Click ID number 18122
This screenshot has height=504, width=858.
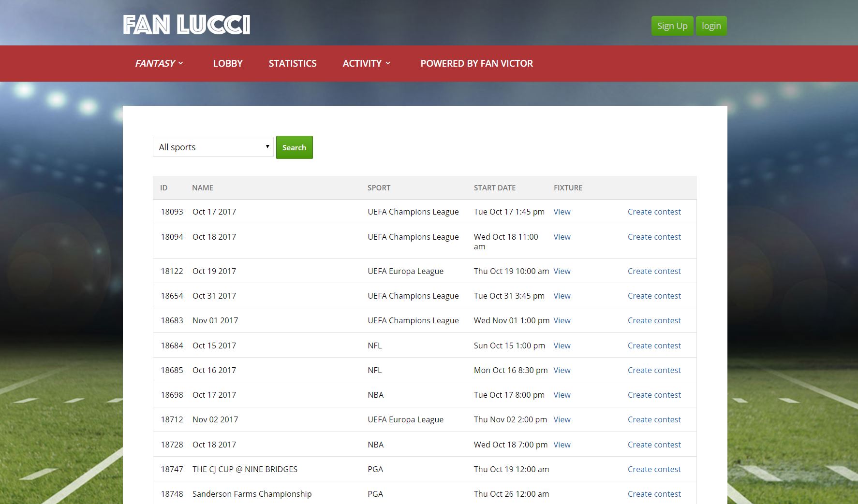tap(172, 271)
